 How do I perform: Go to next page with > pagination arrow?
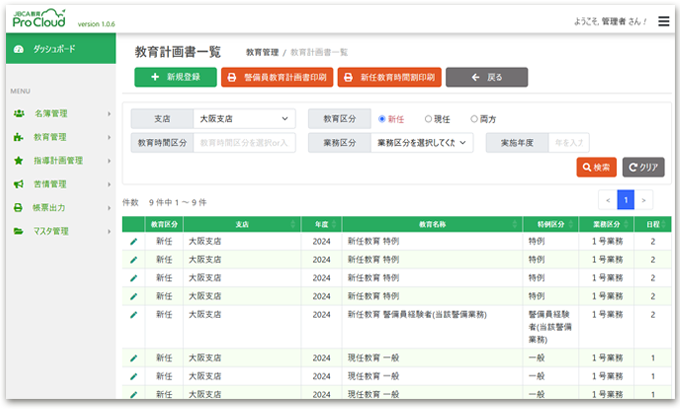coord(645,199)
